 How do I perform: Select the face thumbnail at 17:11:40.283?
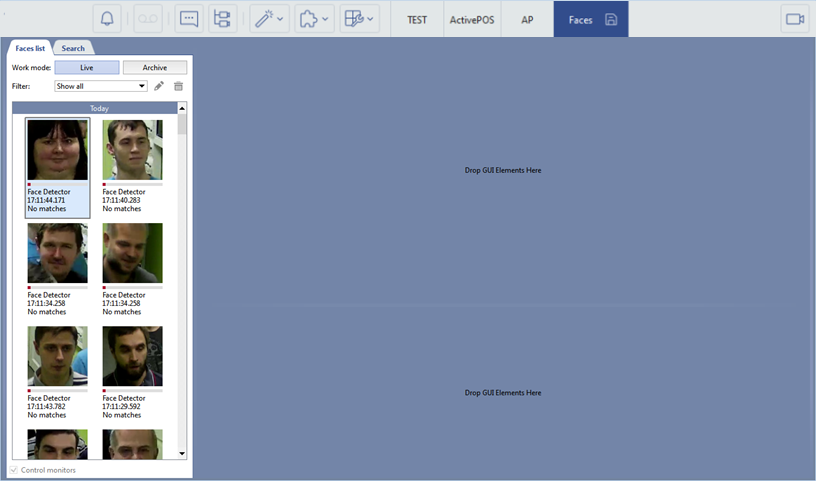coord(132,151)
